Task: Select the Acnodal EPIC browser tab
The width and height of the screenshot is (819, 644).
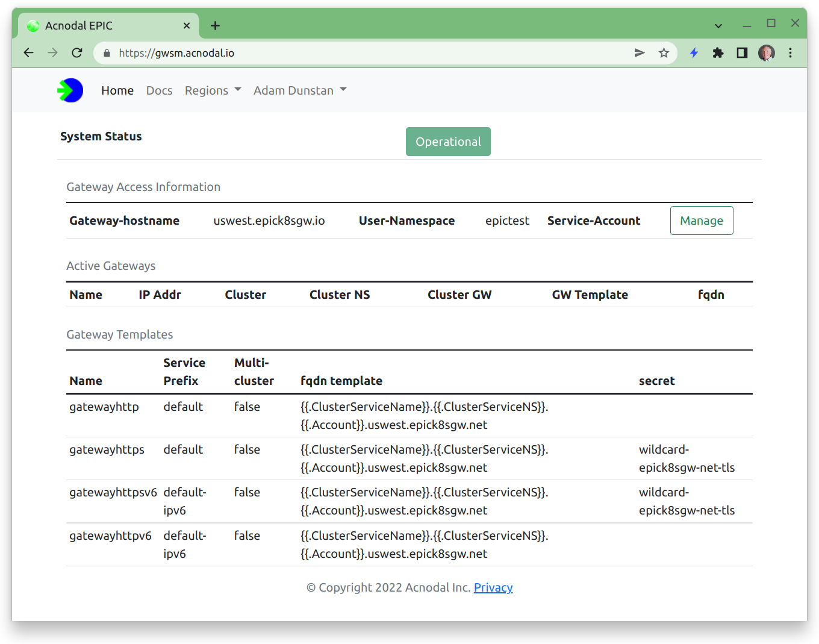Action: [108, 25]
